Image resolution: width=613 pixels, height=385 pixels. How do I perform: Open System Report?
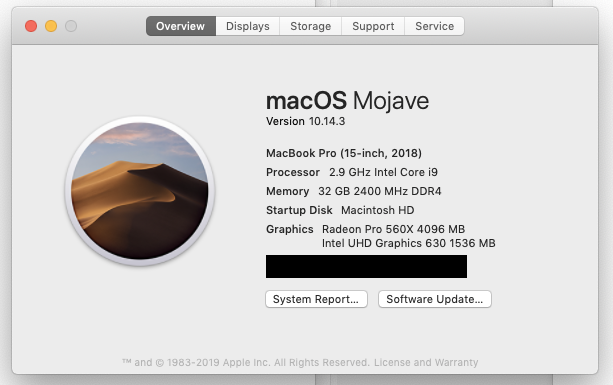coord(316,299)
